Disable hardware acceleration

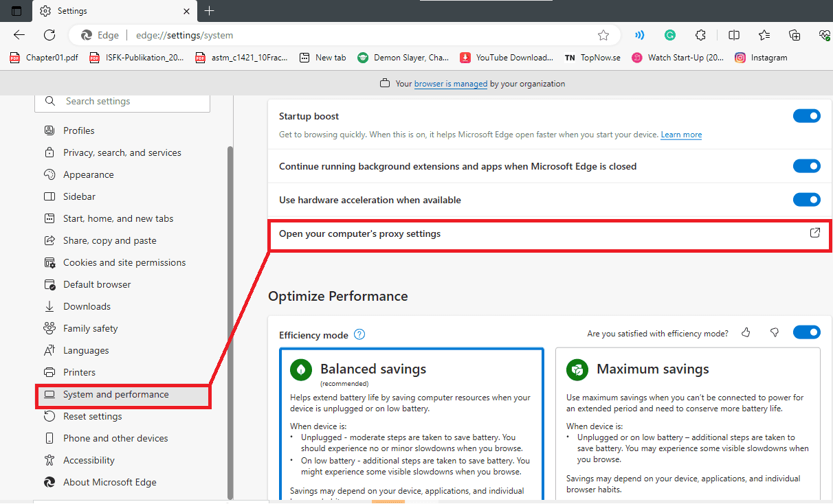click(806, 199)
